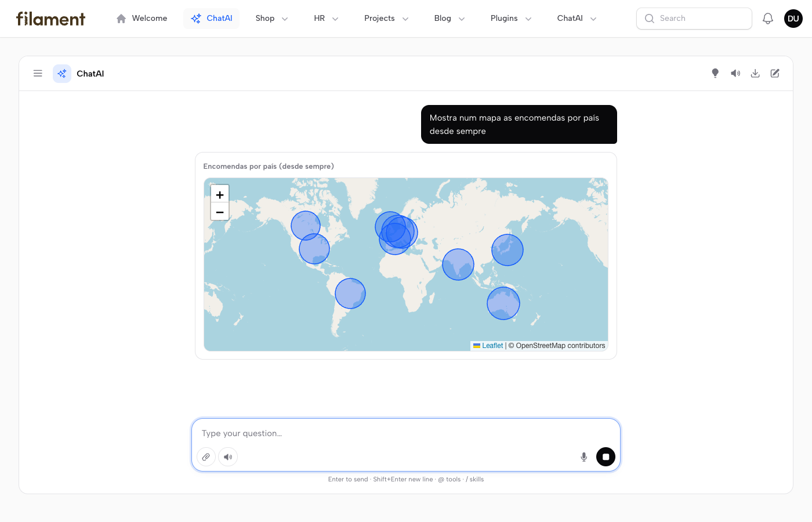The height and width of the screenshot is (522, 812).
Task: Click the map title Encomendas por país
Action: (x=269, y=166)
